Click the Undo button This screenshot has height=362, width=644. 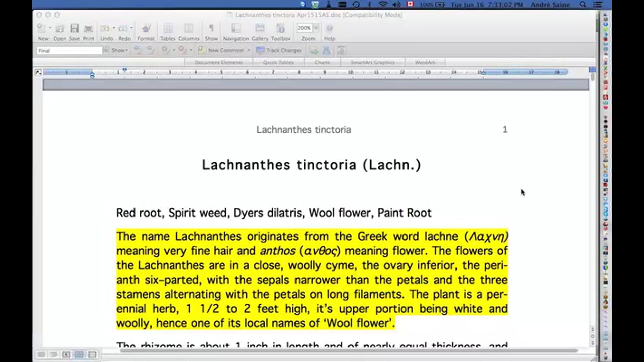coord(105,29)
